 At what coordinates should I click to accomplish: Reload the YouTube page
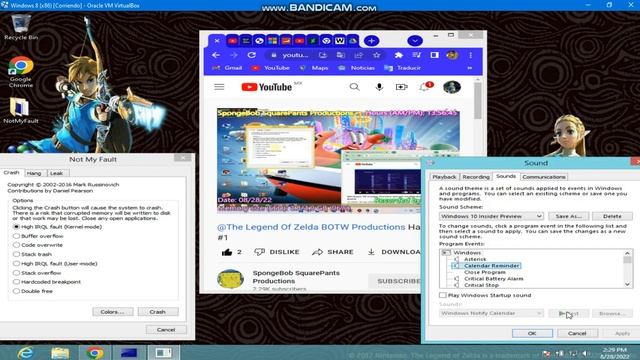pos(251,55)
